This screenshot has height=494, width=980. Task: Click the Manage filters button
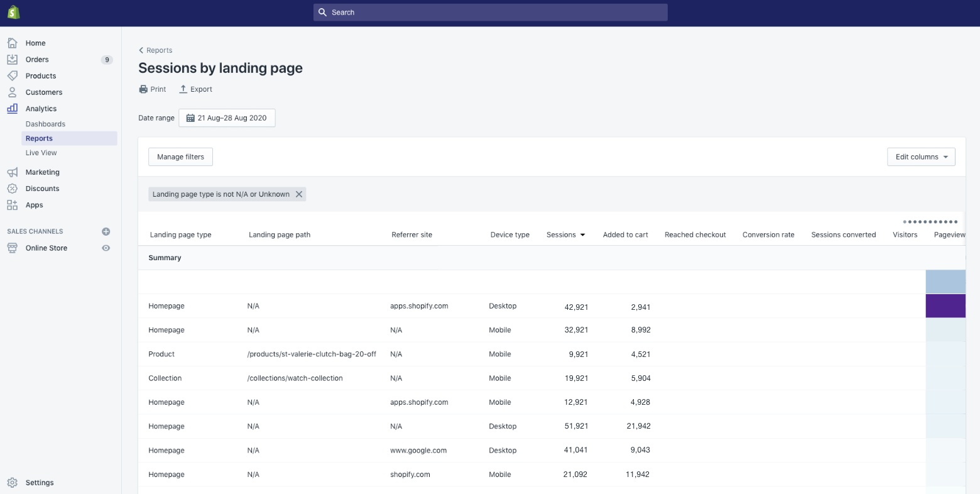click(180, 157)
